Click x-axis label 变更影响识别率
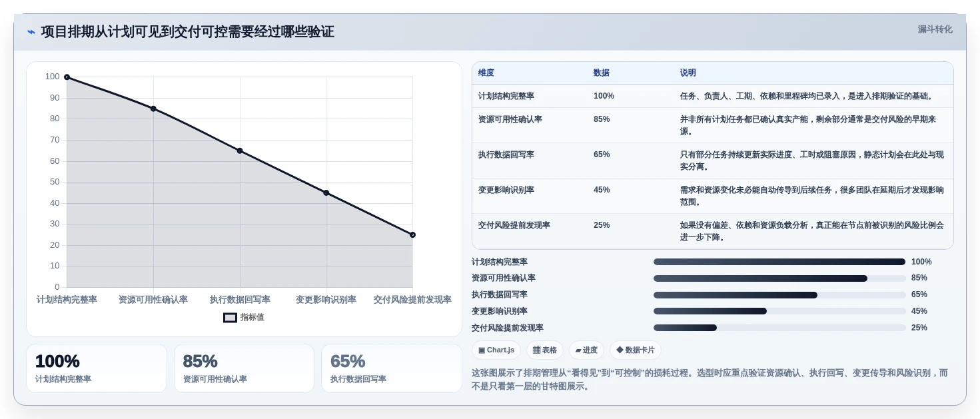The height and width of the screenshot is (419, 980). pyautogui.click(x=326, y=300)
